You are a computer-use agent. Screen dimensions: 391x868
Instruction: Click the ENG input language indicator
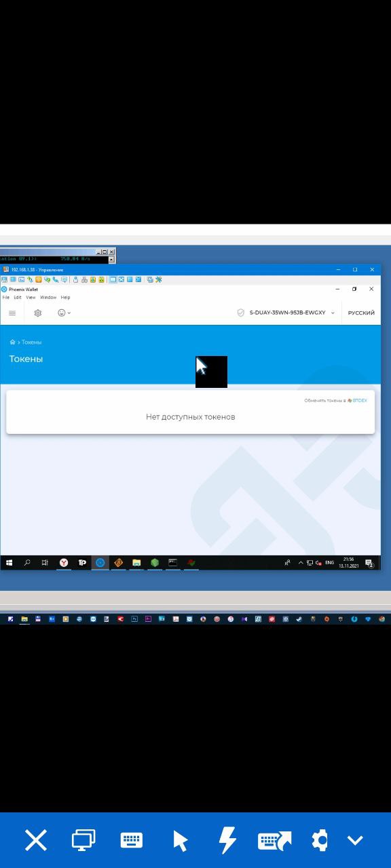tap(329, 563)
